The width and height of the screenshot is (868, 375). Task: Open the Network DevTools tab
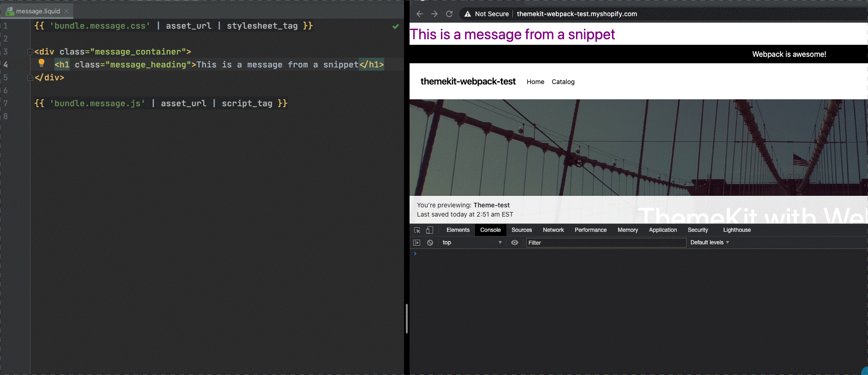pyautogui.click(x=553, y=230)
